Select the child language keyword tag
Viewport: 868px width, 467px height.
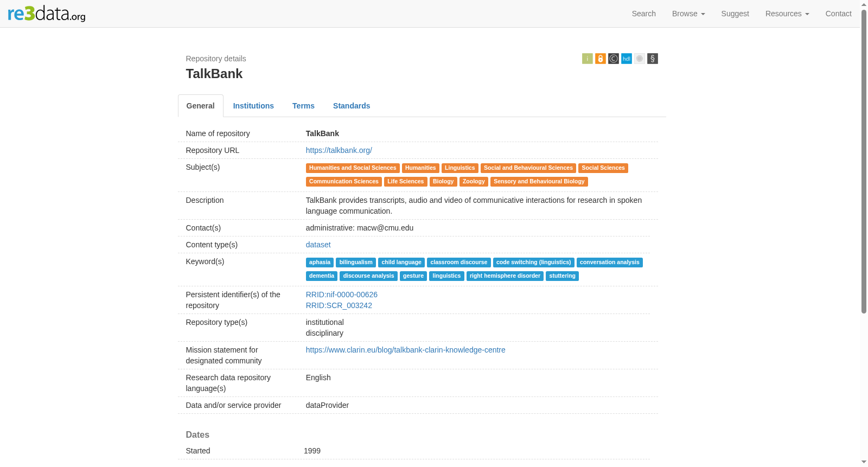[x=401, y=263]
